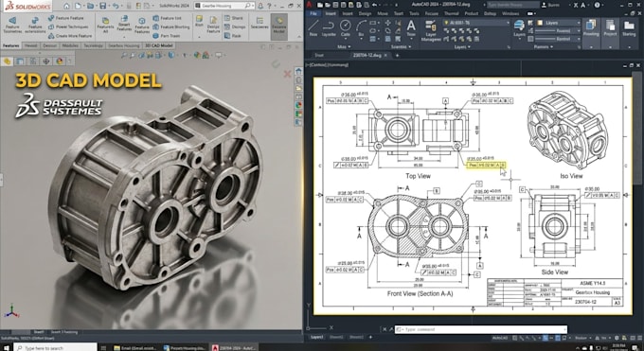Click the first SolidWorks feature manager tab icon
The height and width of the screenshot is (351, 644).
tap(7, 61)
